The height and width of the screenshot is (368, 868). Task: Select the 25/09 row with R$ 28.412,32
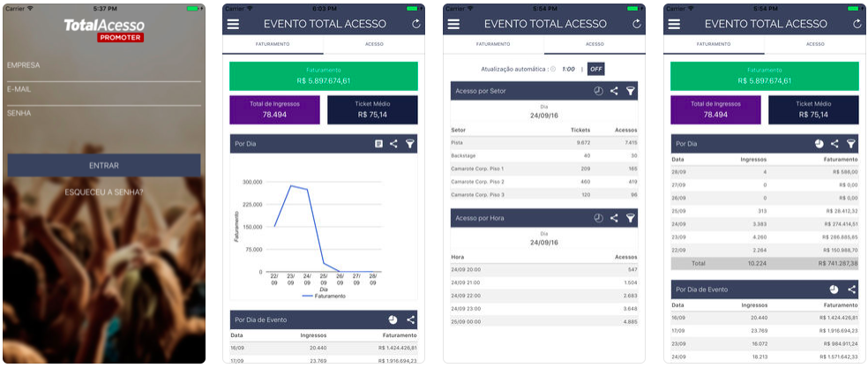tap(765, 211)
